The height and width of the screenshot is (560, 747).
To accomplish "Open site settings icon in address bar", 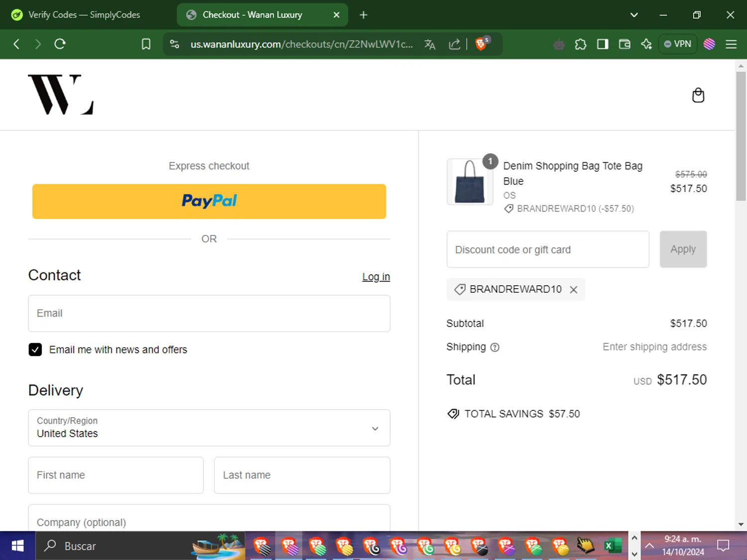I will pyautogui.click(x=174, y=44).
